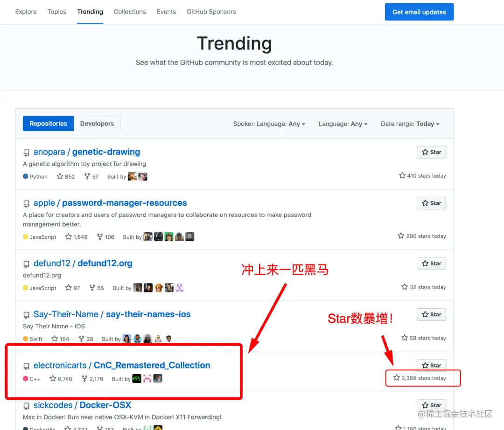The height and width of the screenshot is (430, 504).
Task: Click "A genetic algorithm toy project" description
Action: click(84, 164)
